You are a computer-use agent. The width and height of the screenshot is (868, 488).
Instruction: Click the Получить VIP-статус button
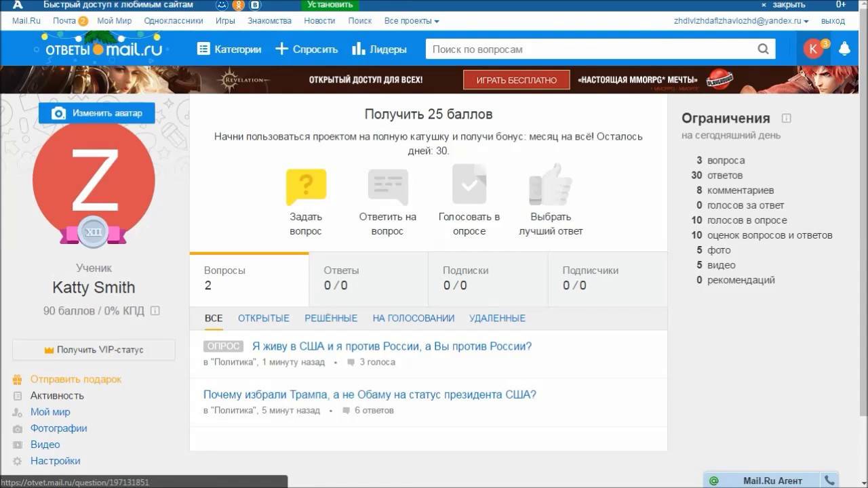(94, 350)
